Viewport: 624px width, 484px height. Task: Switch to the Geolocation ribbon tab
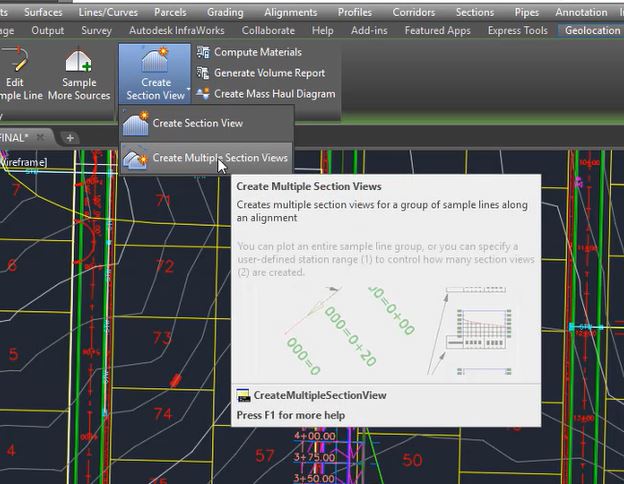click(x=593, y=30)
